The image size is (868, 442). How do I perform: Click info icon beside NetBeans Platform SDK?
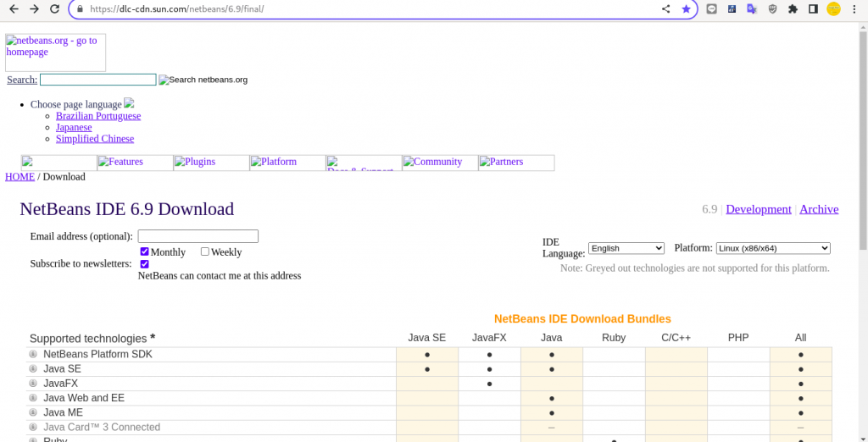33,354
